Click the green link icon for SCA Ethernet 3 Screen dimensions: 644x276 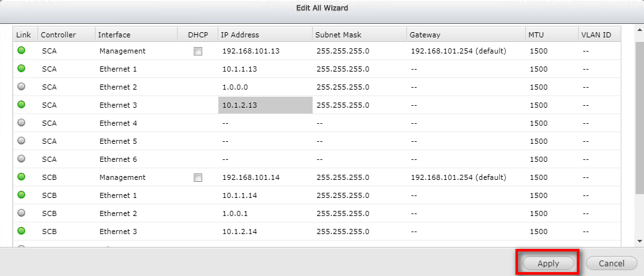[x=21, y=104]
